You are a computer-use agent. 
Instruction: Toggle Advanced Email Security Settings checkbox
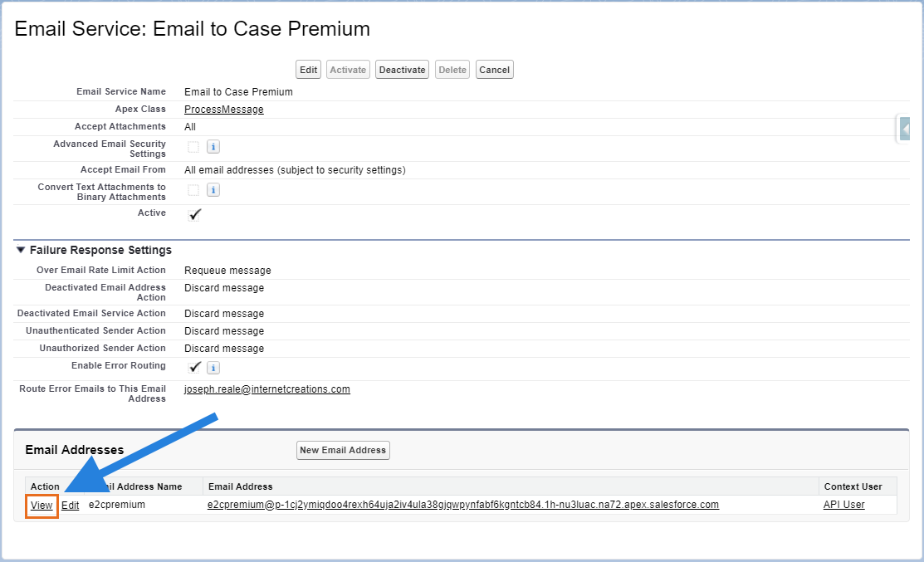[193, 147]
